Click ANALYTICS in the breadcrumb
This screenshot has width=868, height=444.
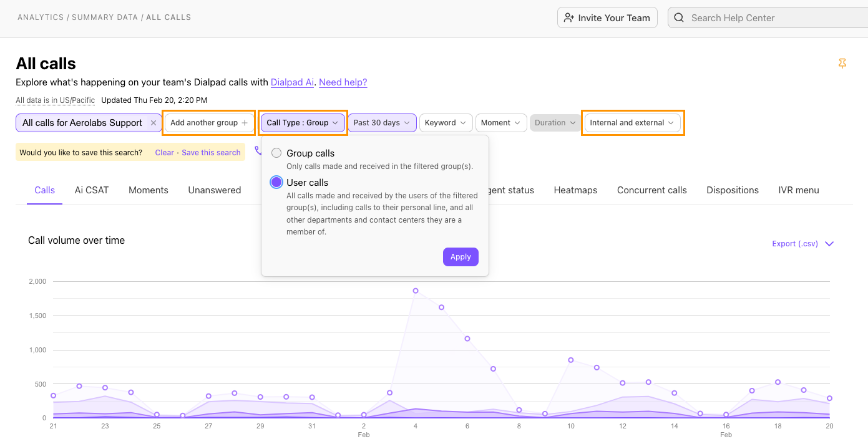tap(41, 17)
